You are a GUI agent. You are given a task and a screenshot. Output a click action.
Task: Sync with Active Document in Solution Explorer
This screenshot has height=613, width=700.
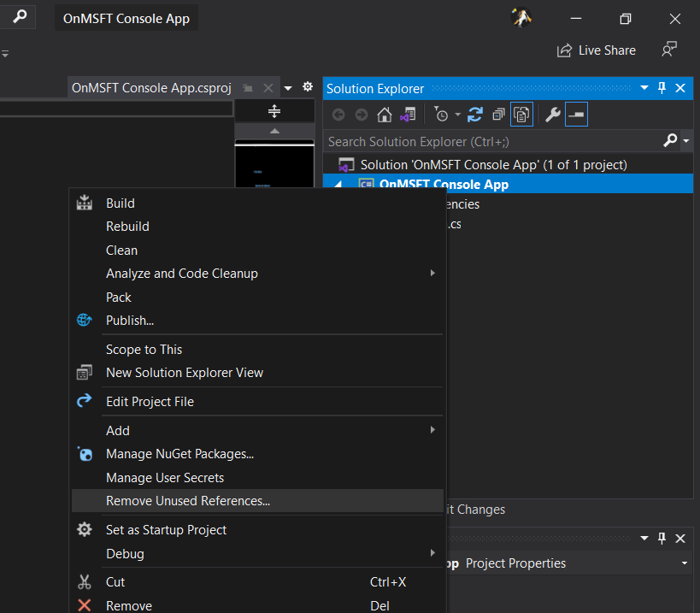coord(475,115)
